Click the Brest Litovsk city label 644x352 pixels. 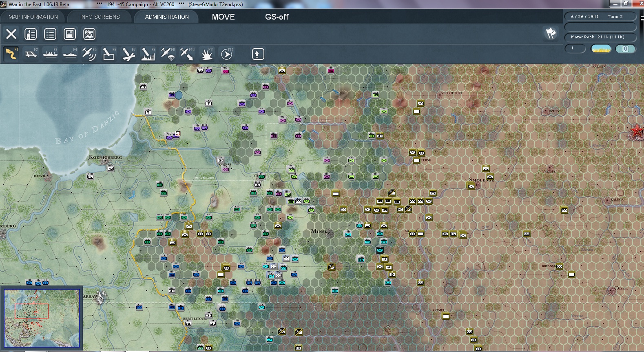[195, 319]
